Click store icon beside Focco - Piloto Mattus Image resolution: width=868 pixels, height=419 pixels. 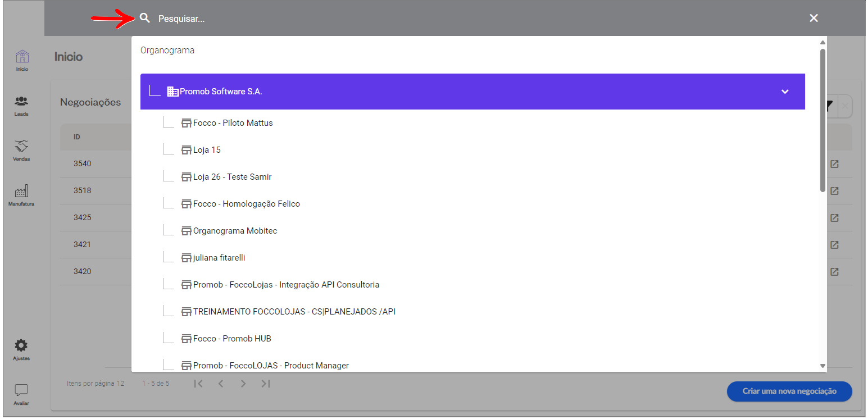(187, 123)
